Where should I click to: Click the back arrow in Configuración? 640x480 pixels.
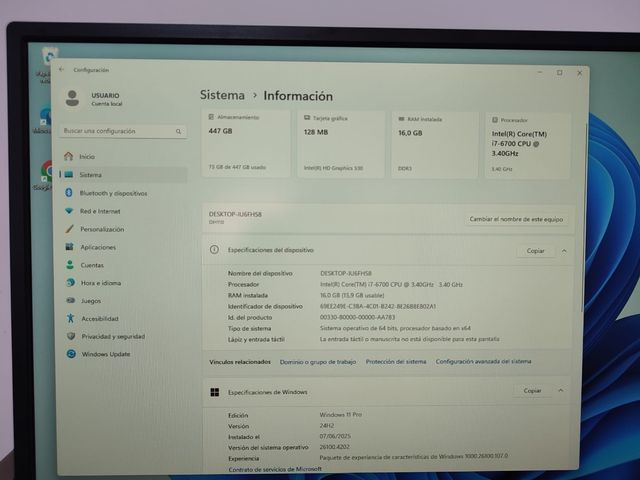[61, 70]
